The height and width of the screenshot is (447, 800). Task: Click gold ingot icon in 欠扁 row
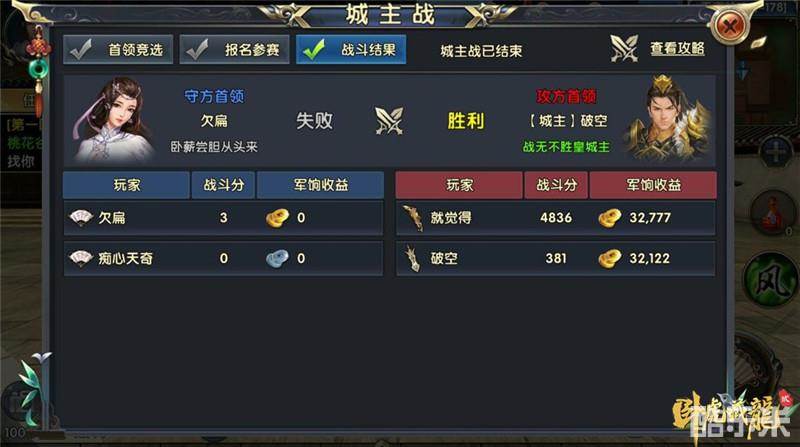pos(277,218)
